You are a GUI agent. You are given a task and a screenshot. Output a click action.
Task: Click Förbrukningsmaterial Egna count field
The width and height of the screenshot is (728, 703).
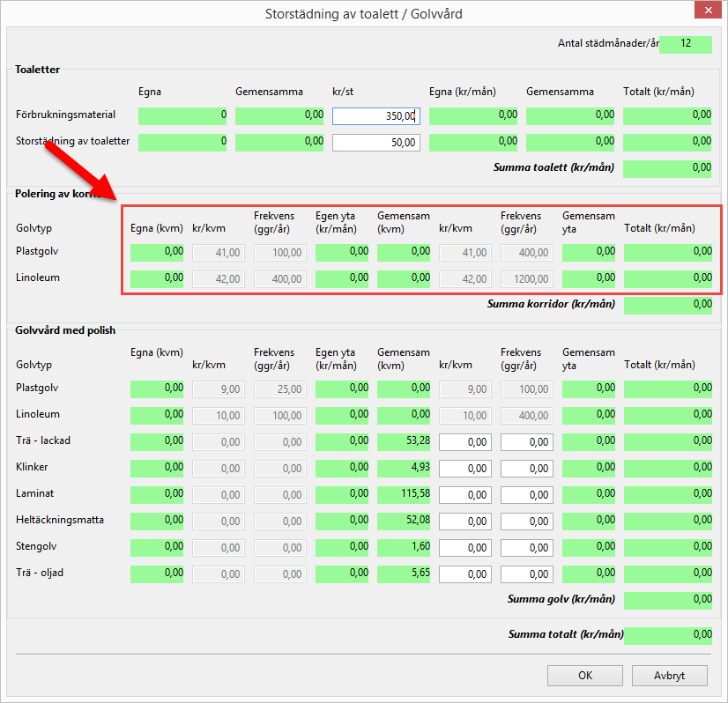[x=182, y=116]
